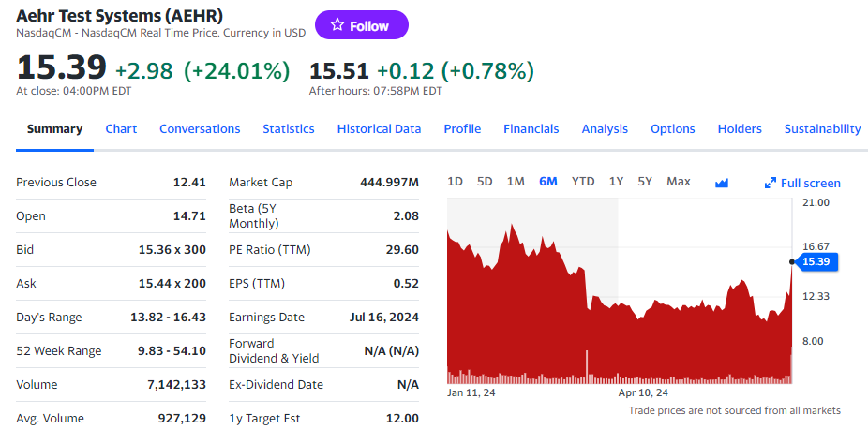Open the chart in Full screen

[x=802, y=183]
